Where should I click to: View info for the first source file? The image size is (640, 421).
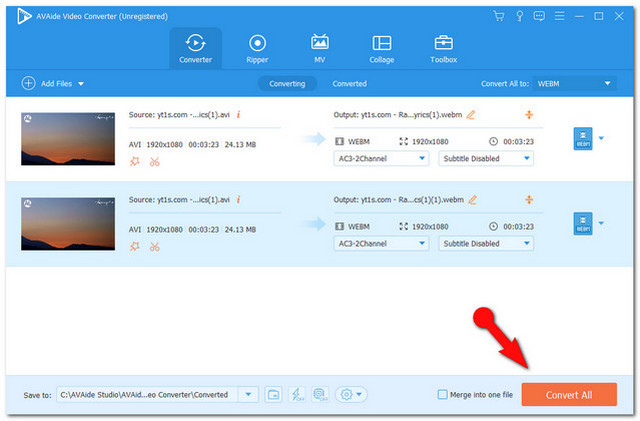tap(238, 115)
